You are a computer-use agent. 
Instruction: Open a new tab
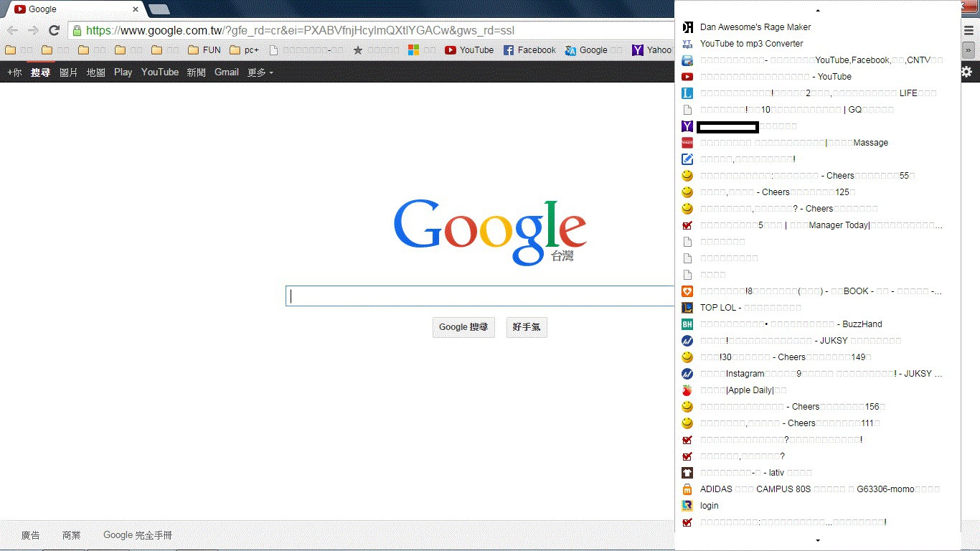[159, 9]
